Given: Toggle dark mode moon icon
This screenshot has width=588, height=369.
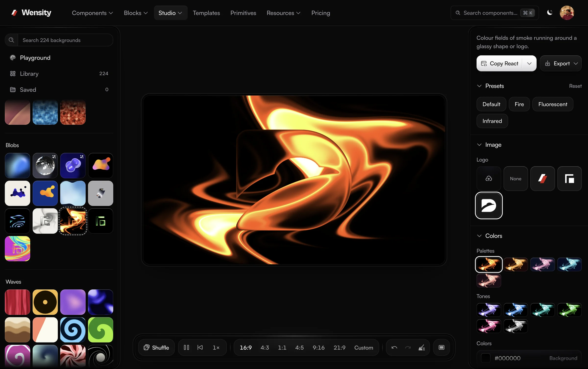Looking at the screenshot, I should [x=550, y=12].
